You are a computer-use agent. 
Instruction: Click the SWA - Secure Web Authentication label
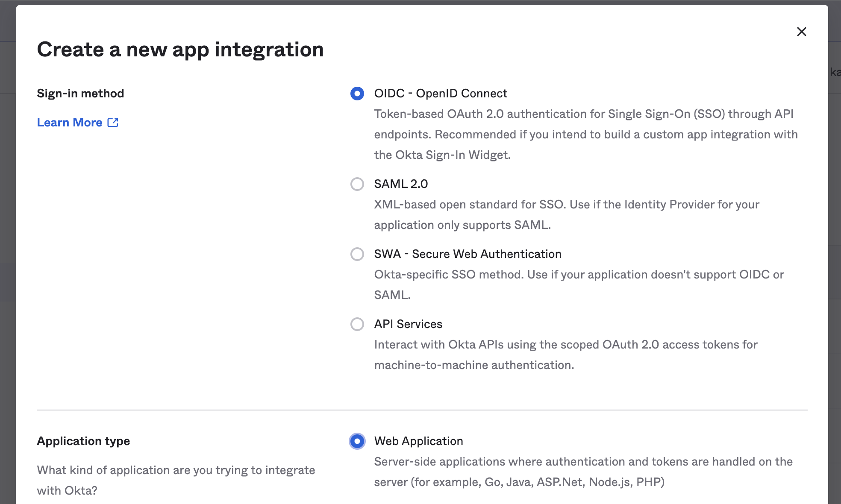tap(468, 254)
